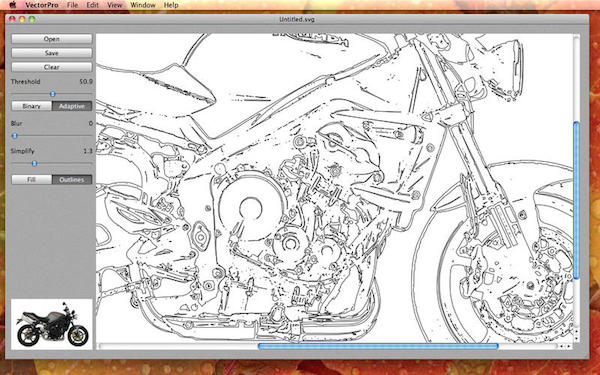Open the File menu
600x375 pixels.
coord(72,5)
